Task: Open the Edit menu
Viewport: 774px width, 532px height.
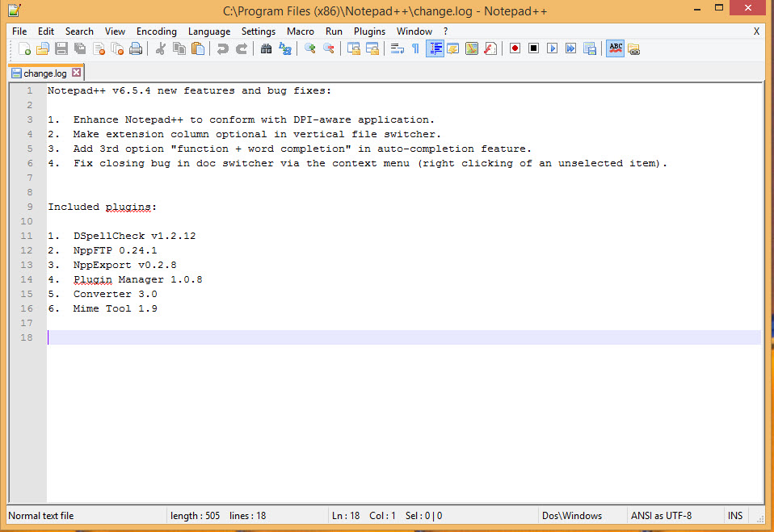Action: point(46,31)
